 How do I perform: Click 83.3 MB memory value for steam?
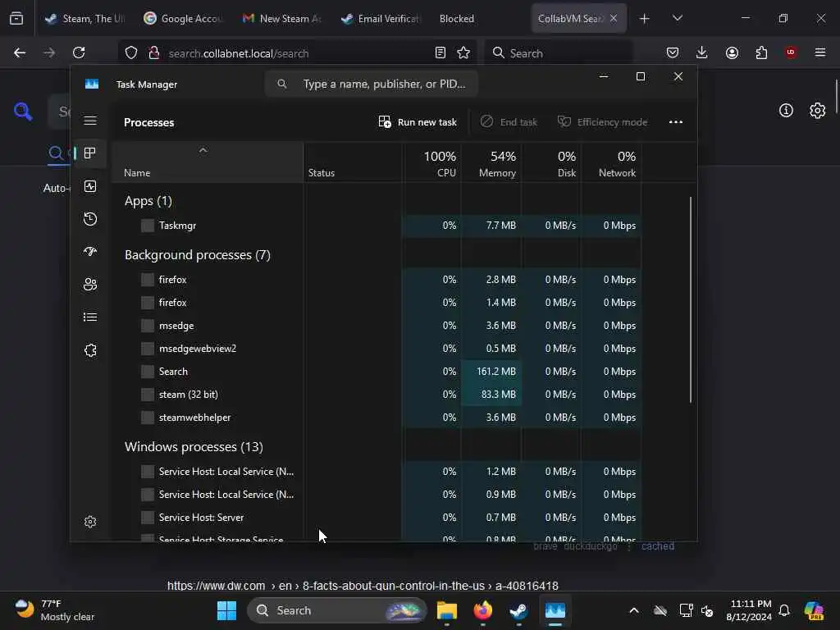click(491, 395)
